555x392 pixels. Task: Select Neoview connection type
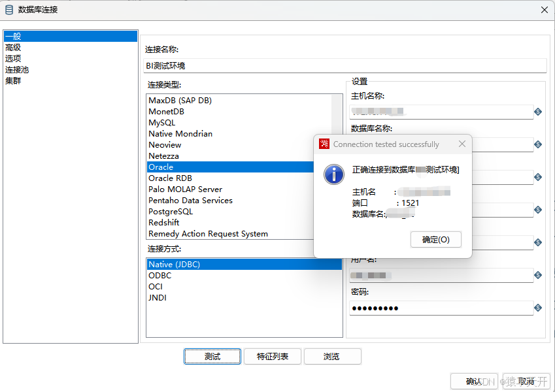click(x=230, y=144)
